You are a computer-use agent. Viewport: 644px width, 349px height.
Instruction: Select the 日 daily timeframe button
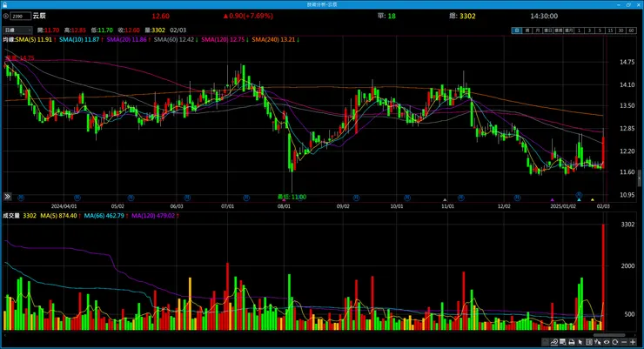click(516, 30)
